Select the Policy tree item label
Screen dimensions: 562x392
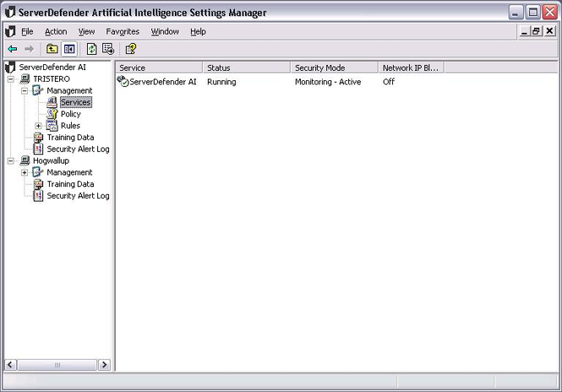click(x=71, y=114)
